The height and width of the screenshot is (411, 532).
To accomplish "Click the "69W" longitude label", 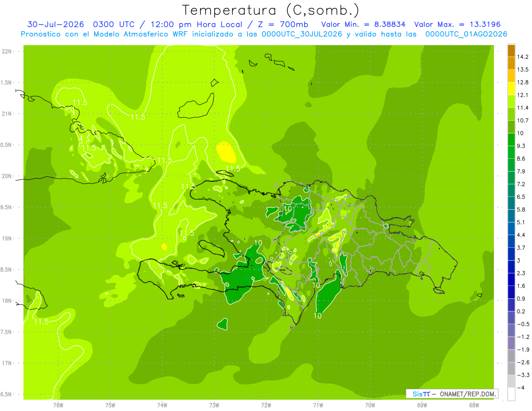I will 422,405.
